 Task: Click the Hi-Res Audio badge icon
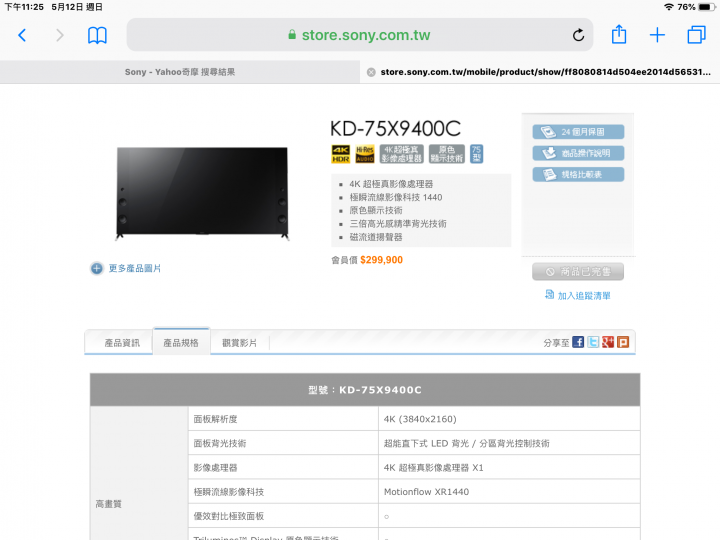pyautogui.click(x=365, y=154)
